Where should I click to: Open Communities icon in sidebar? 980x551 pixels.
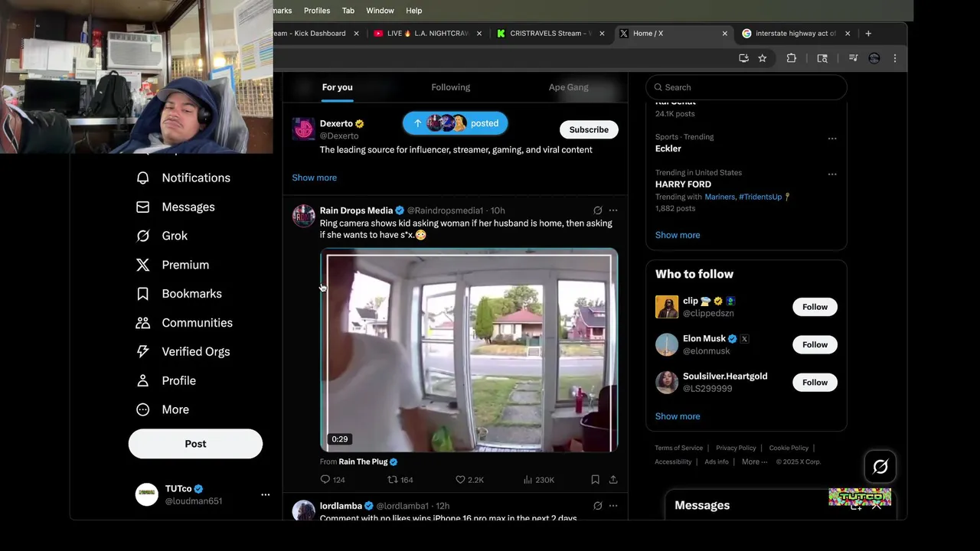(x=142, y=323)
